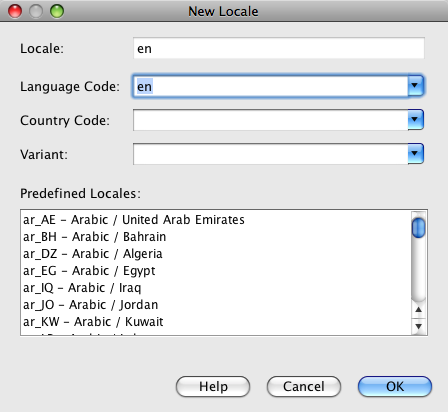This screenshot has height=412, width=448.
Task: Open the Language Code dropdown arrow
Action: point(415,86)
